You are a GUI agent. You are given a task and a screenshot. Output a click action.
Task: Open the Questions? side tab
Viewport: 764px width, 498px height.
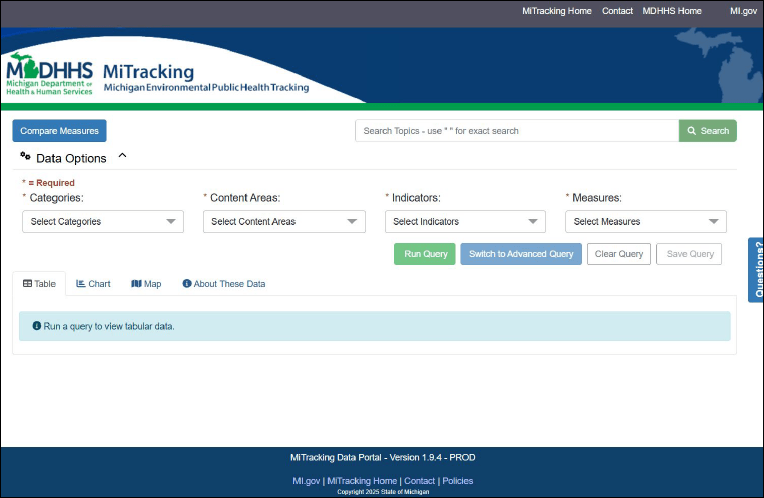coord(756,270)
